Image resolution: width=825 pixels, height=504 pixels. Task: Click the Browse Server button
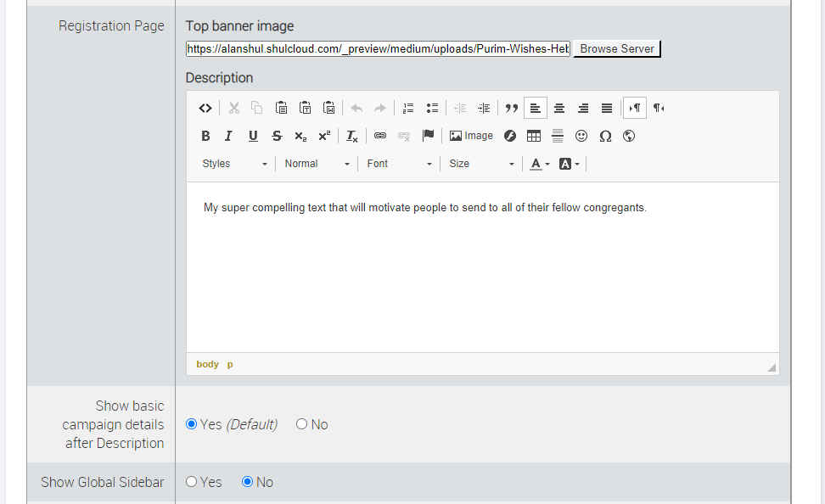tap(617, 48)
